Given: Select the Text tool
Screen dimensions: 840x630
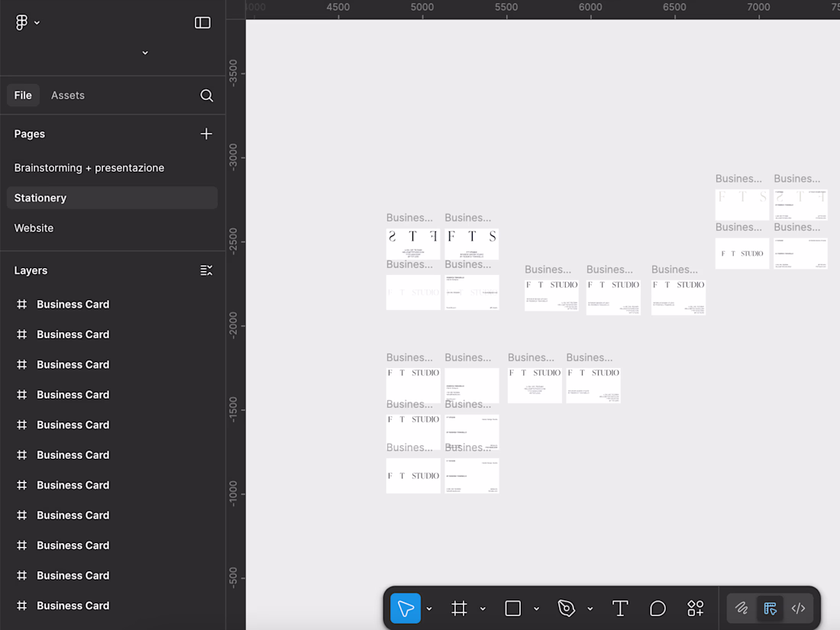Looking at the screenshot, I should (620, 608).
